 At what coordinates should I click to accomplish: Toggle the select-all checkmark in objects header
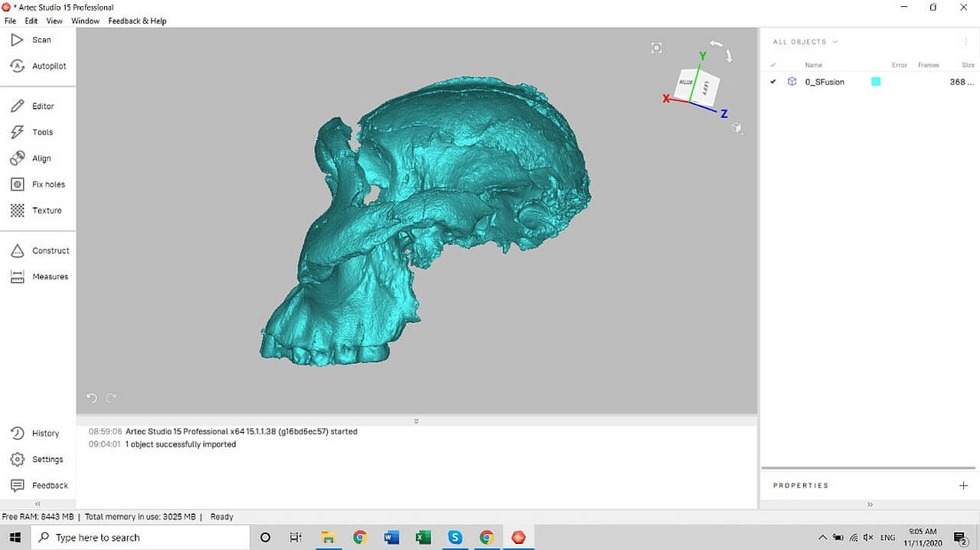773,65
